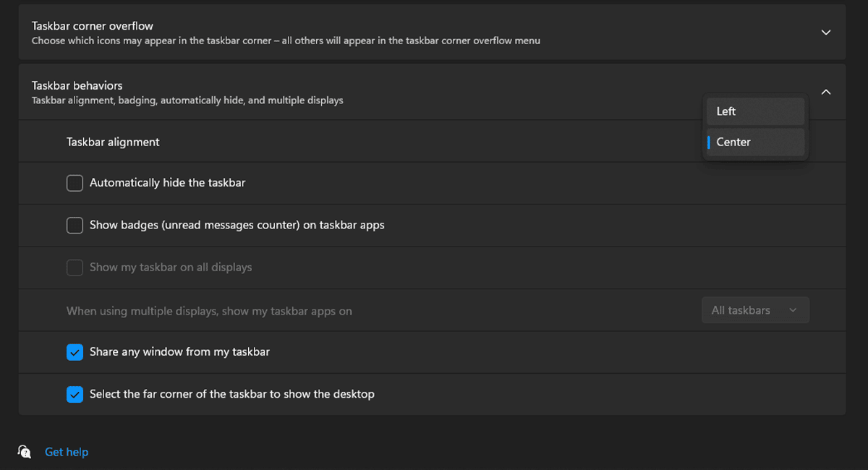868x470 pixels.
Task: Click the 'Show badges (unread messages counter)' label text
Action: click(x=237, y=225)
